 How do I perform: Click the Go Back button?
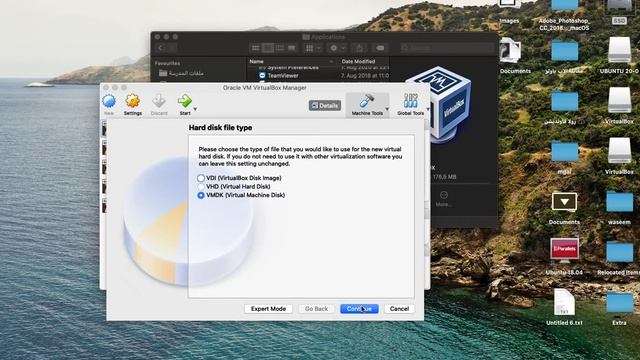(x=316, y=309)
